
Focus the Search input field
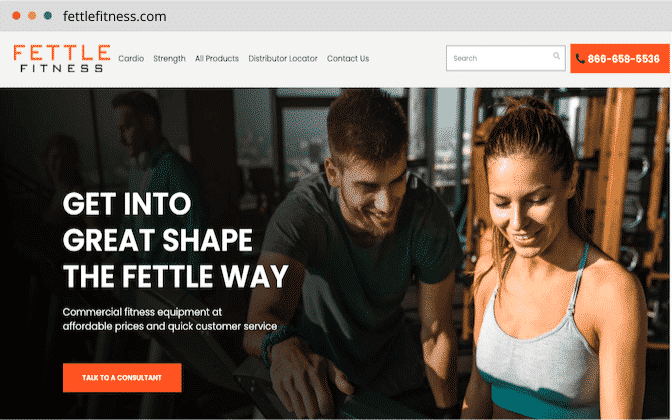point(506,58)
